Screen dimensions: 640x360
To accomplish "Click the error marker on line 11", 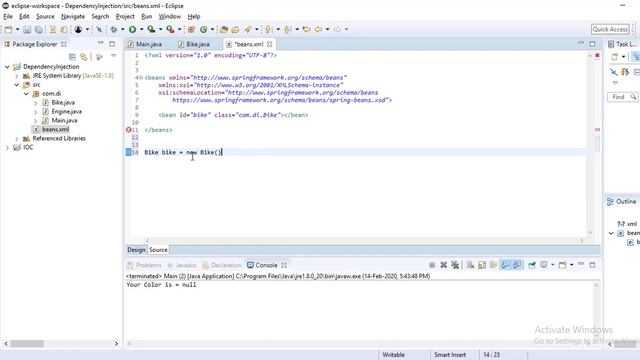I will 129,130.
